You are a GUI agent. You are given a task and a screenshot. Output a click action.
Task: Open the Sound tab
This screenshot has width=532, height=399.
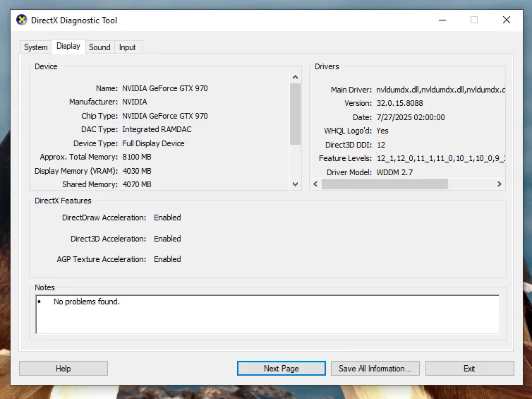(99, 47)
